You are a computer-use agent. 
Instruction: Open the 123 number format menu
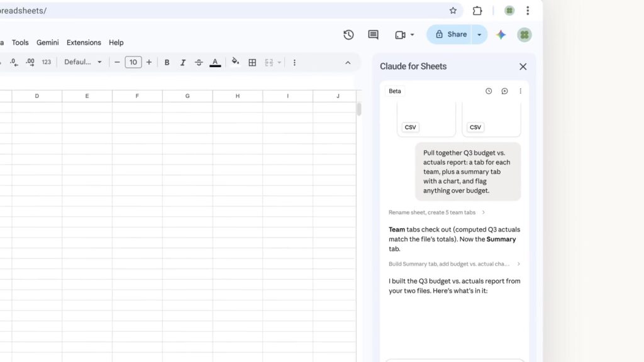47,62
